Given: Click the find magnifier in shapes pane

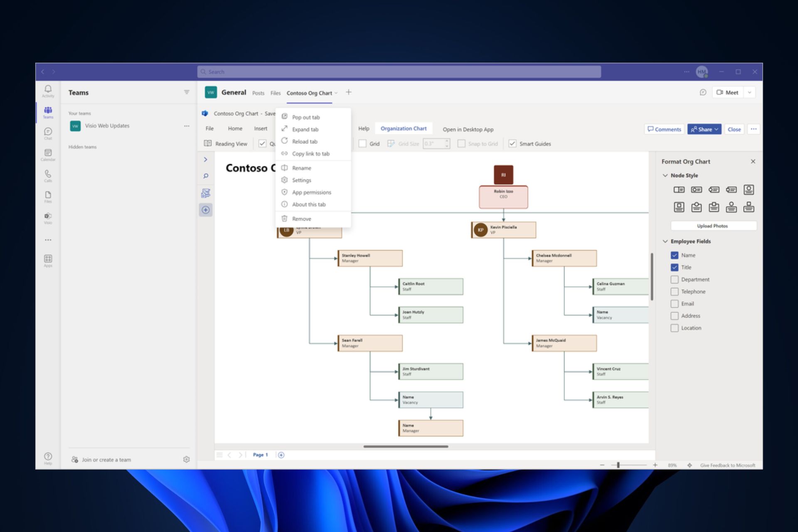Looking at the screenshot, I should 206,176.
